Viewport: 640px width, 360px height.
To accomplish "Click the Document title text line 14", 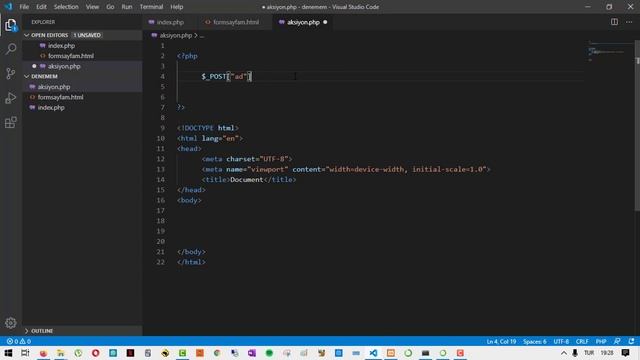I will [x=247, y=180].
